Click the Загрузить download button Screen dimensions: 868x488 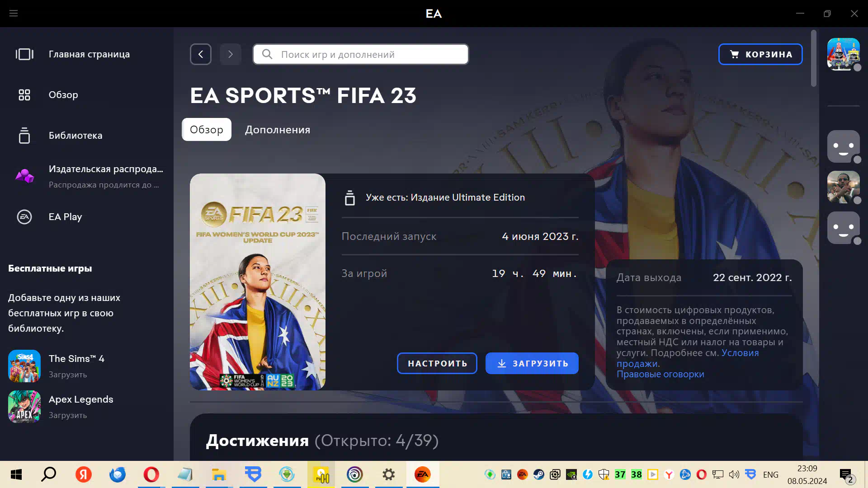coord(532,363)
